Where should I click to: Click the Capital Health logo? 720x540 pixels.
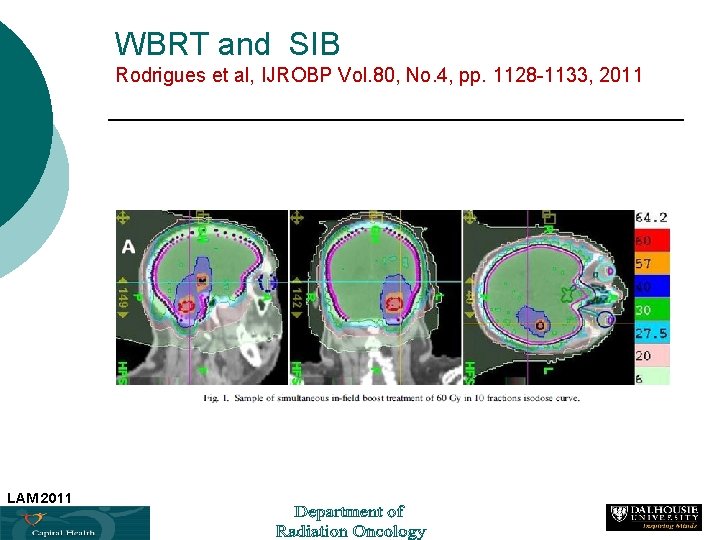[x=75, y=523]
